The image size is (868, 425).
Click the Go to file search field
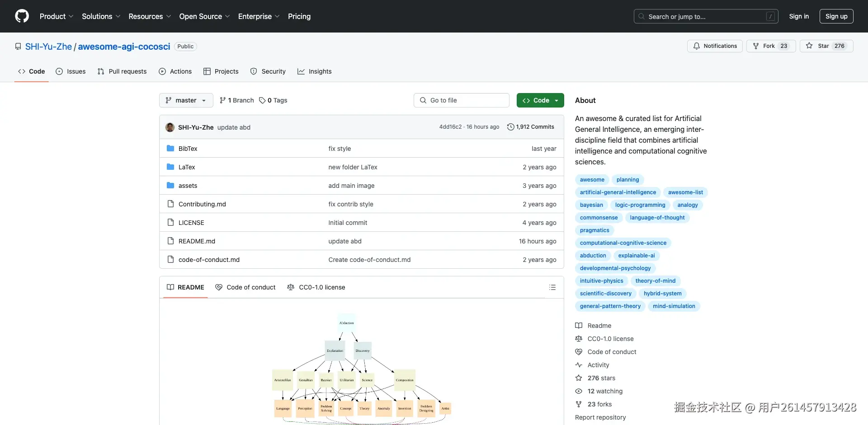pos(461,100)
